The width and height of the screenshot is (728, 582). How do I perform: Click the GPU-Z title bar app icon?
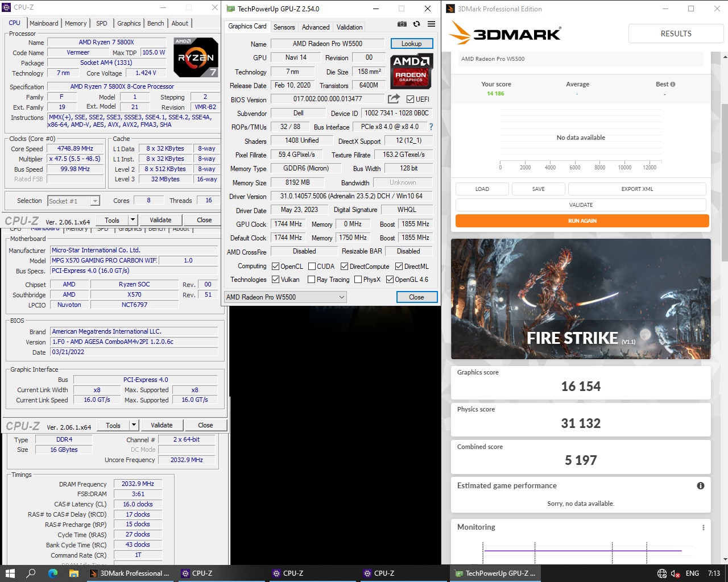230,9
